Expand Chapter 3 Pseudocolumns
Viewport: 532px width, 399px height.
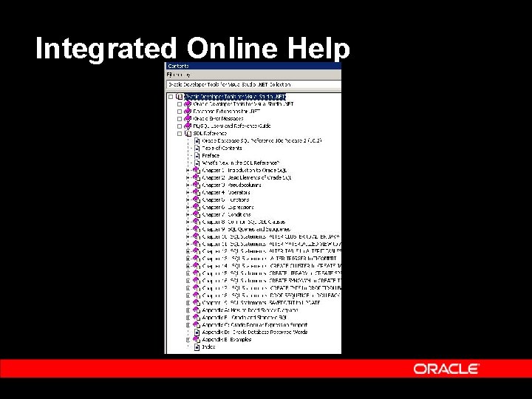coord(188,185)
